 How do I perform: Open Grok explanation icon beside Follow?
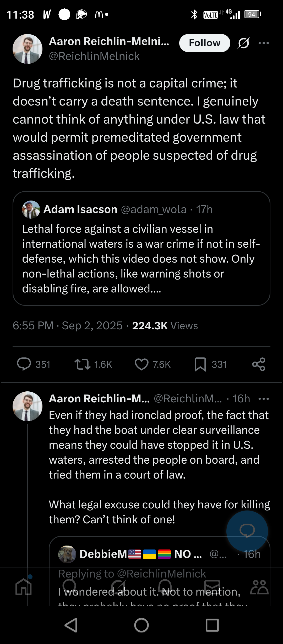(244, 43)
